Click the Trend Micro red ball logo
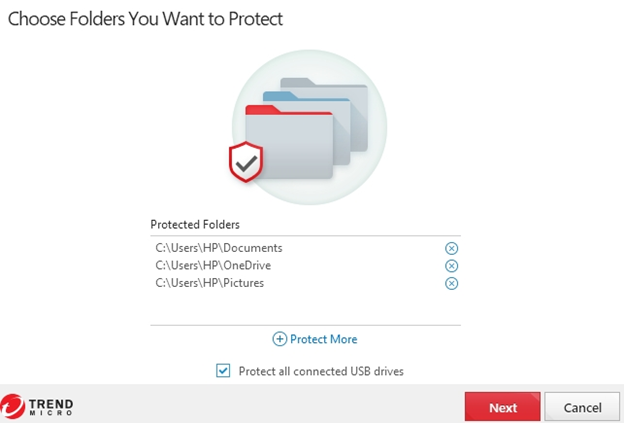 coord(12,406)
